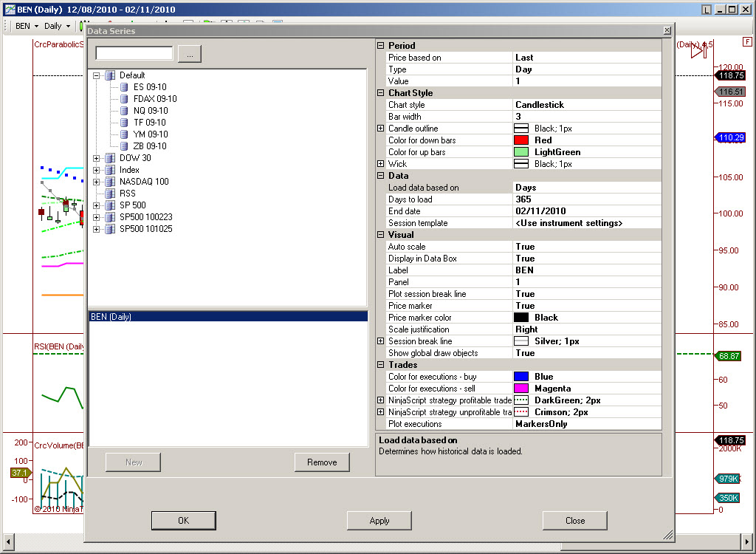Image resolution: width=756 pixels, height=554 pixels.
Task: Collapse the Period property section
Action: (380, 45)
